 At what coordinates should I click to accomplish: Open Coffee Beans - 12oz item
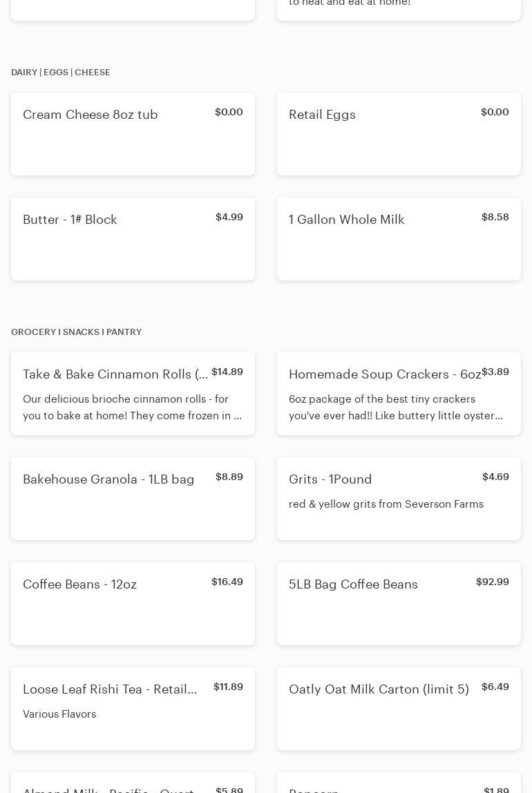(x=133, y=603)
